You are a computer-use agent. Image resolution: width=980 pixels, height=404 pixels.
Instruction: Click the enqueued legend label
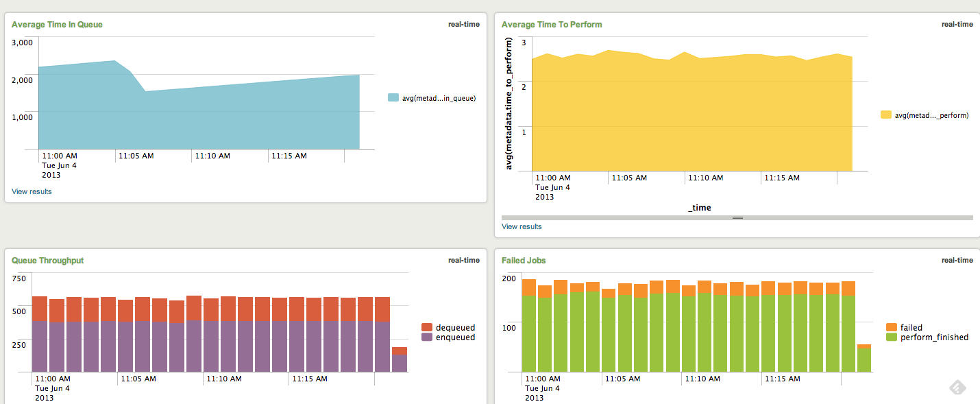tap(455, 337)
